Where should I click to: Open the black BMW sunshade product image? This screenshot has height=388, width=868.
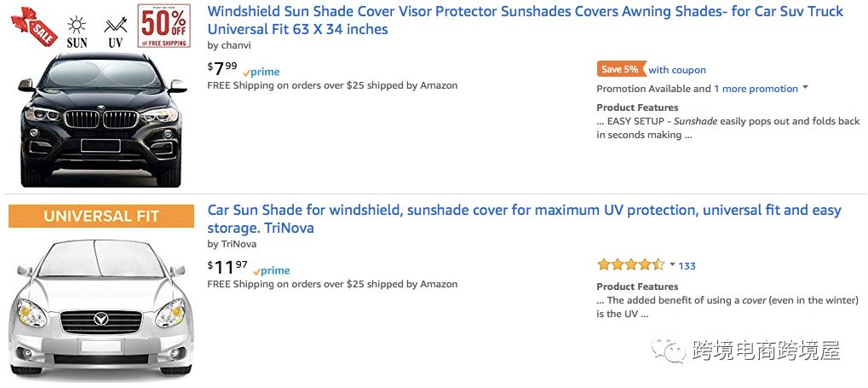[x=102, y=119]
